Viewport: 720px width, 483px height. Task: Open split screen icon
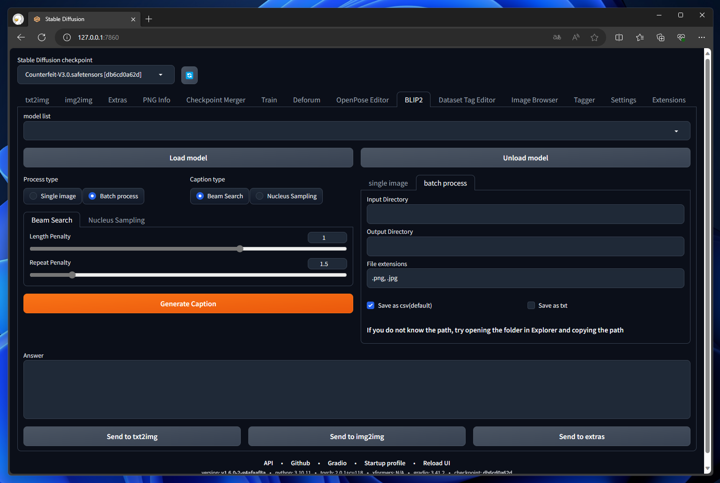click(x=619, y=37)
